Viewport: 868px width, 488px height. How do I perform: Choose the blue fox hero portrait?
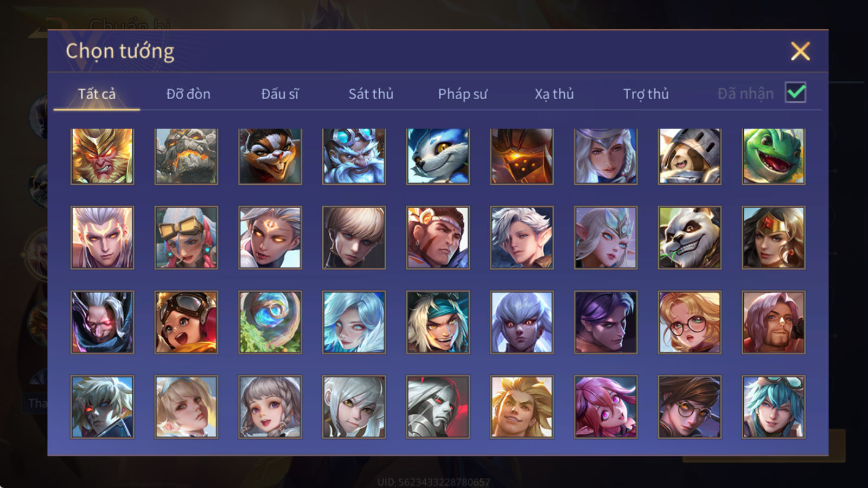[x=438, y=156]
